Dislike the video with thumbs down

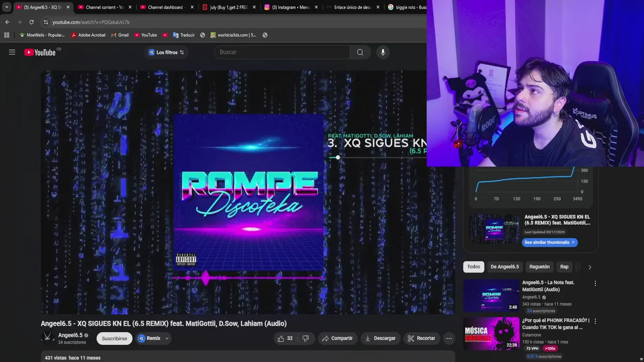[305, 338]
